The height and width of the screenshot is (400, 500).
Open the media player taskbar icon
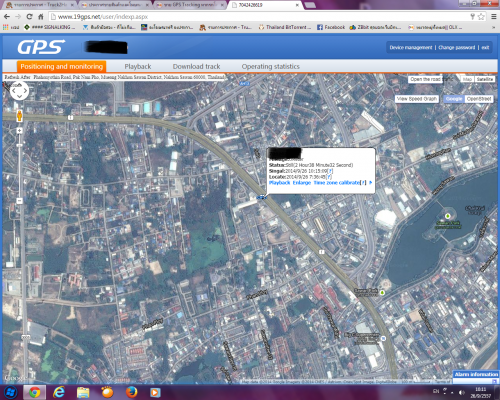coord(155,392)
